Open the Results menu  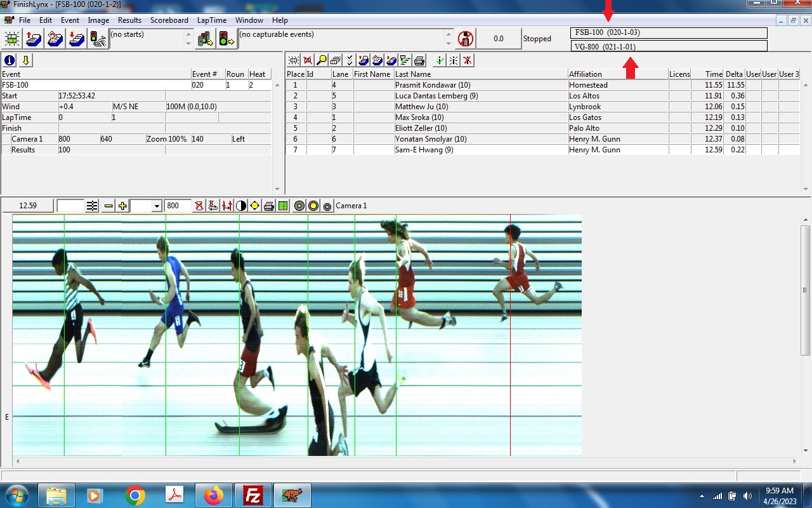point(129,20)
